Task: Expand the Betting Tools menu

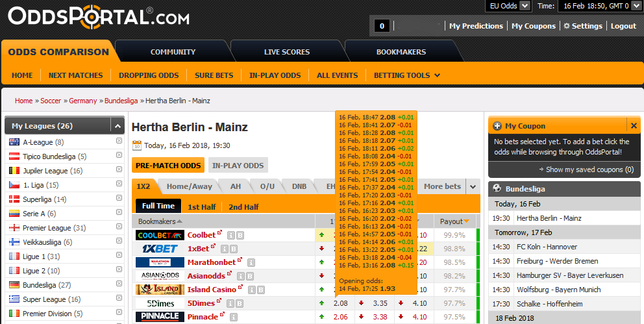Action: point(406,75)
